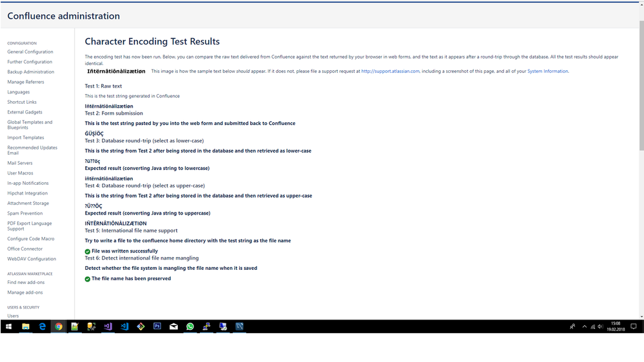Open Global Templates and Blueprints
This screenshot has width=644, height=362.
coord(30,125)
